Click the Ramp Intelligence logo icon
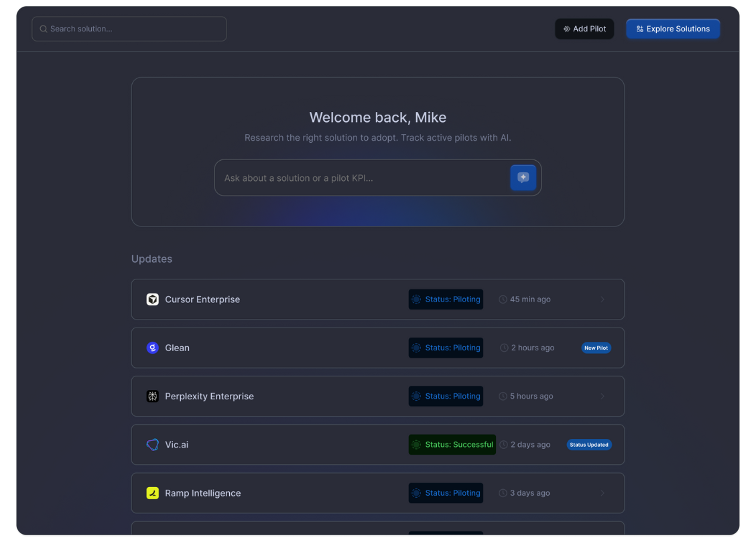This screenshot has width=756, height=542. 152,493
